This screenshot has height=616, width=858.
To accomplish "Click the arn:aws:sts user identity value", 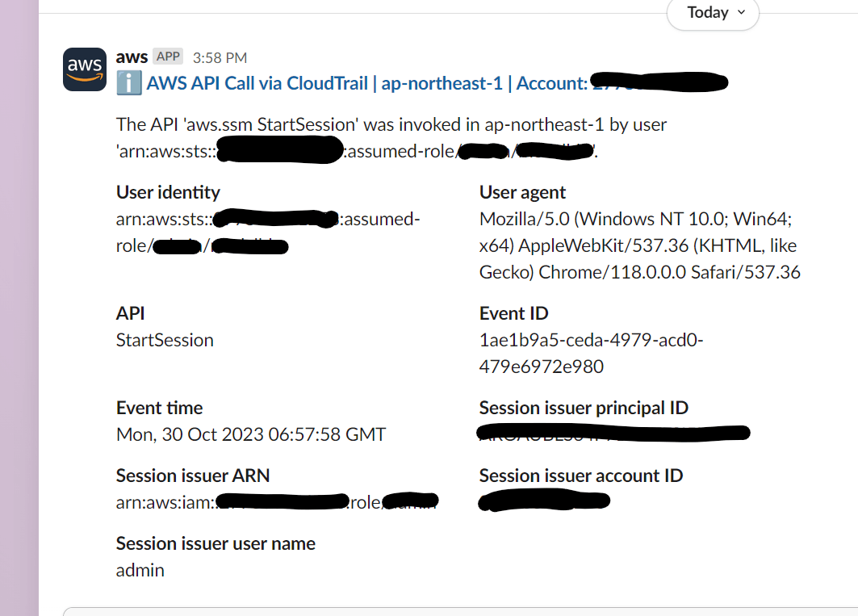I will tap(268, 233).
